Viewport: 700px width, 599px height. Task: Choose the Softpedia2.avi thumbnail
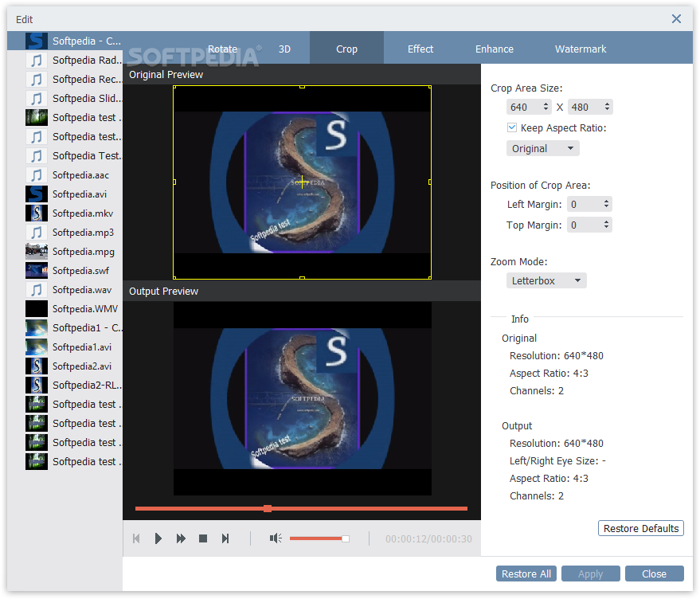(37, 366)
